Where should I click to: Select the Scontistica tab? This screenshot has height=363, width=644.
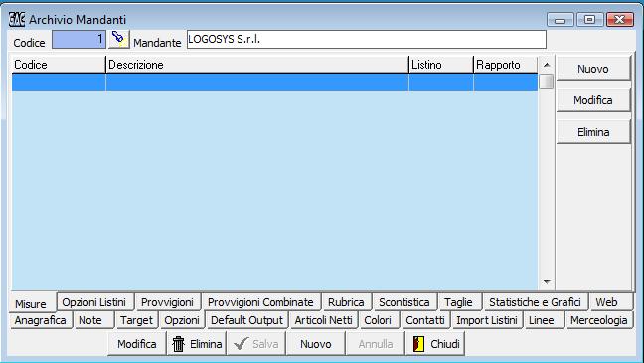[x=404, y=302]
